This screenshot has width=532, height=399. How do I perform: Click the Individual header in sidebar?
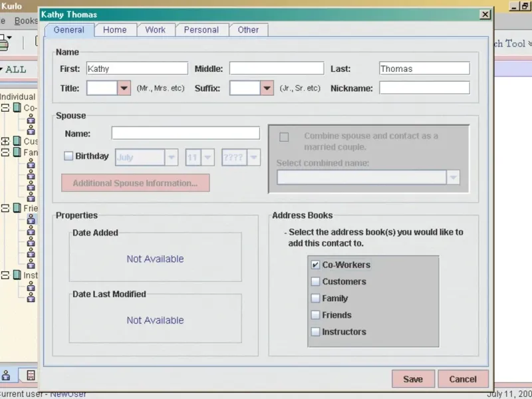[18, 96]
